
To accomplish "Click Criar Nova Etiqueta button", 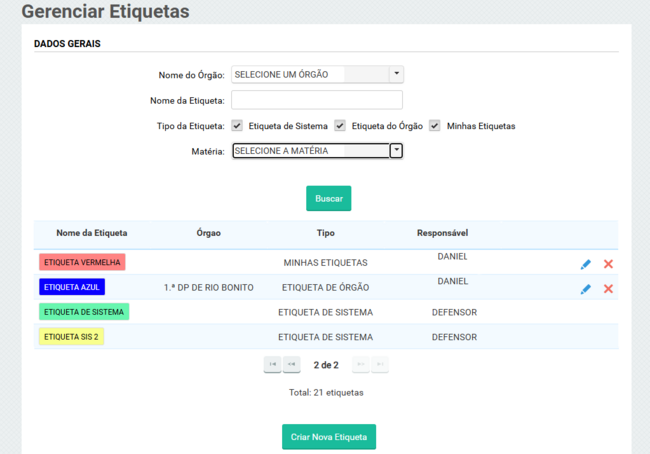I will pyautogui.click(x=329, y=437).
